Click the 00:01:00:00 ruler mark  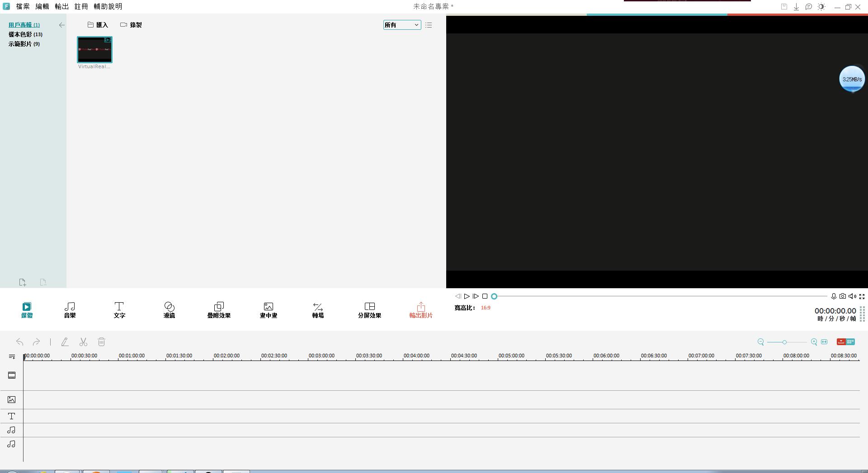coord(132,356)
